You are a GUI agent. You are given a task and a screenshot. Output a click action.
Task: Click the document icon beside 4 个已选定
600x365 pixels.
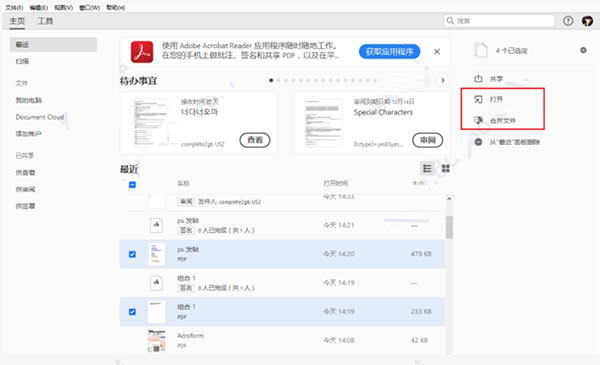point(481,50)
